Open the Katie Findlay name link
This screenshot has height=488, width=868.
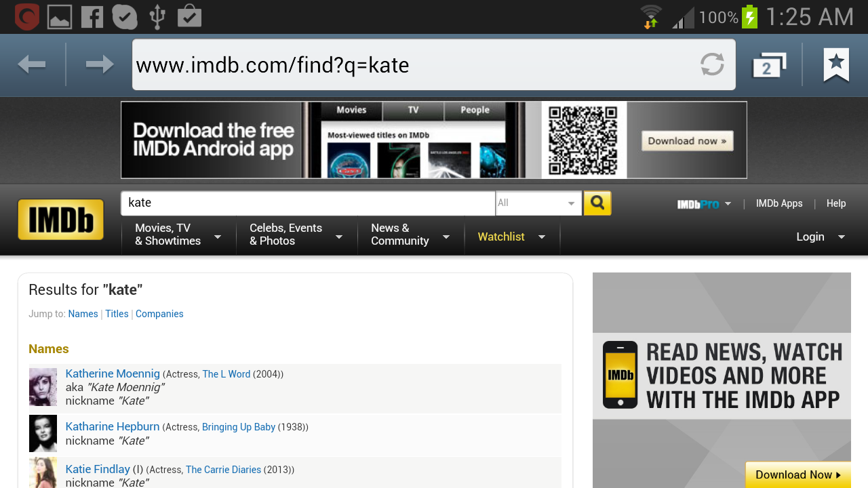(98, 469)
